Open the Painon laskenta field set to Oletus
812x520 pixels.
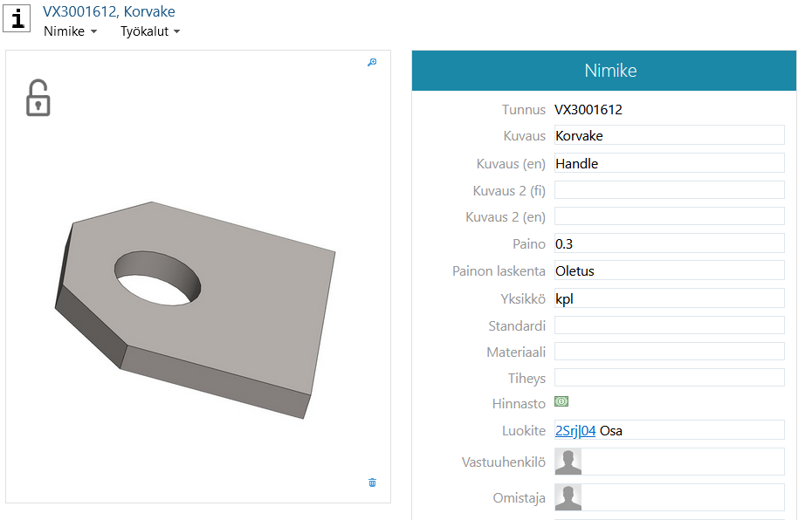point(669,270)
